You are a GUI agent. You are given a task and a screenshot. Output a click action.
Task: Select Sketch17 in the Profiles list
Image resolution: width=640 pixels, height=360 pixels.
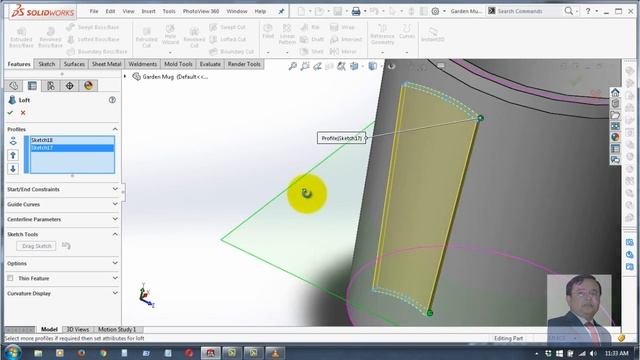point(72,148)
